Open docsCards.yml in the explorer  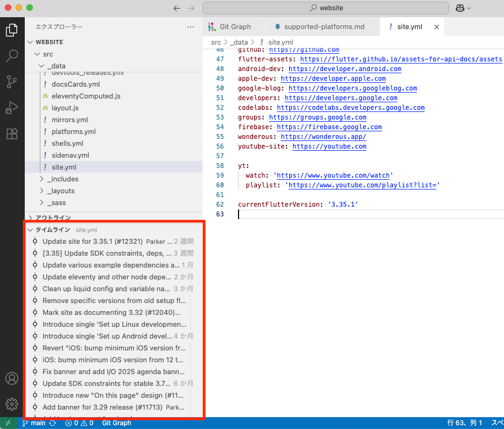click(x=114, y=84)
